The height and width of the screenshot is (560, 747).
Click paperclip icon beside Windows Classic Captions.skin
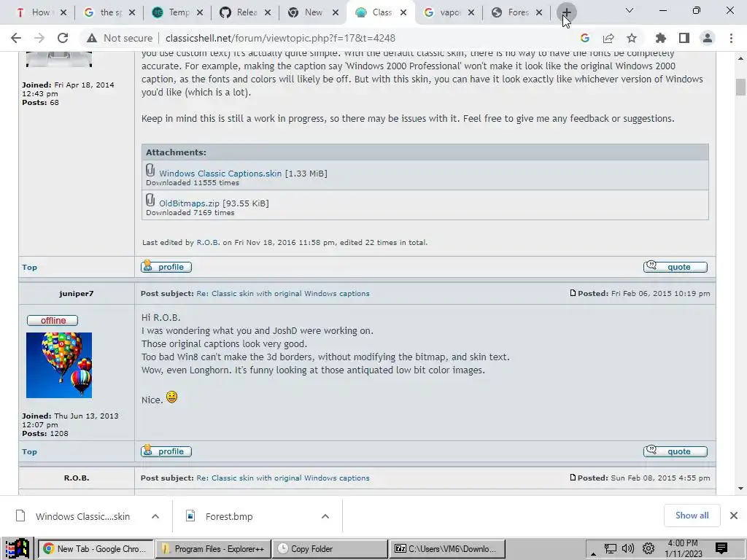pyautogui.click(x=150, y=170)
